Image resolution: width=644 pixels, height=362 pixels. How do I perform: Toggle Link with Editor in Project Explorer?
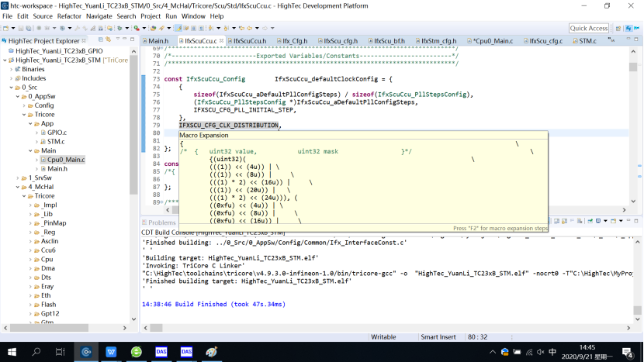coord(109,40)
